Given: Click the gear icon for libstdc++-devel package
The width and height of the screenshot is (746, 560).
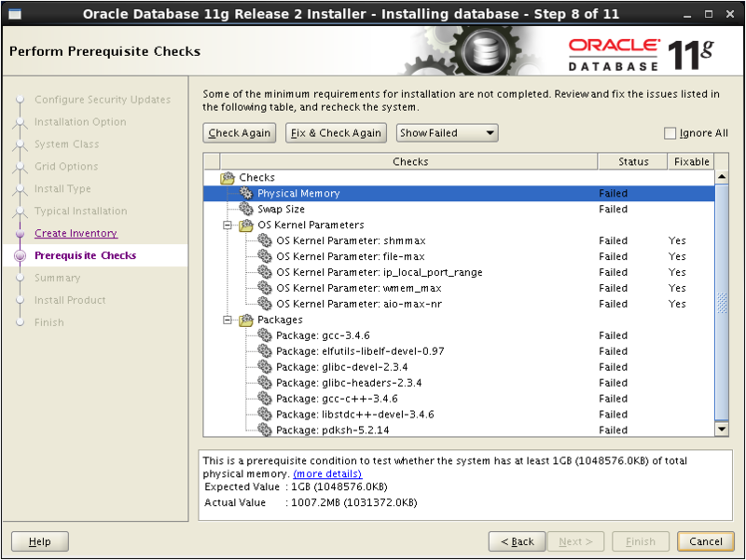Looking at the screenshot, I should click(x=265, y=414).
